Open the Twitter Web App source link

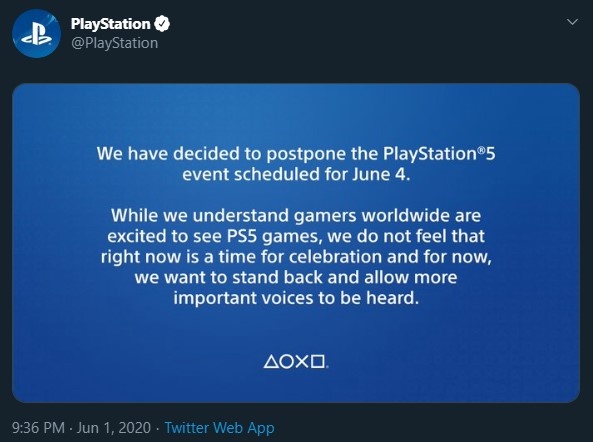(x=219, y=428)
